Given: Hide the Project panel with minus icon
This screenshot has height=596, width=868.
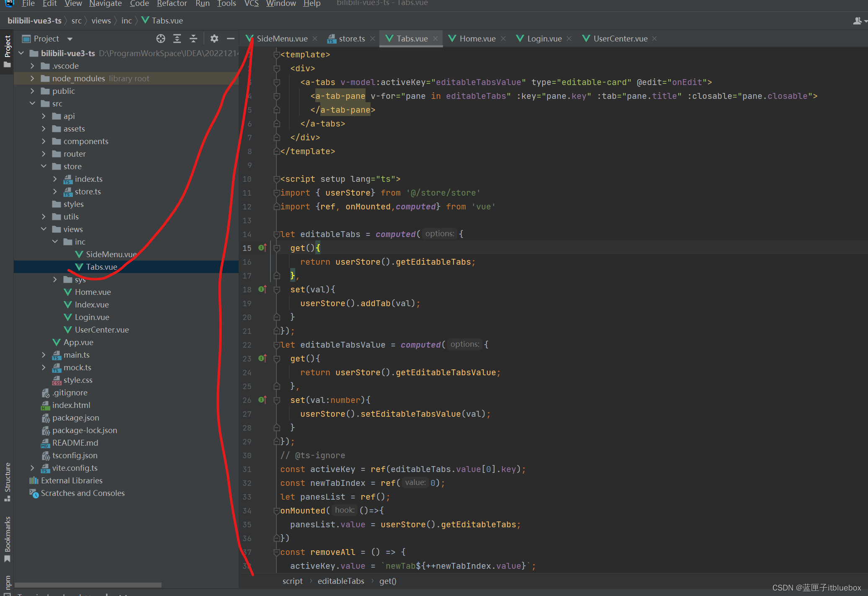Looking at the screenshot, I should (x=230, y=39).
